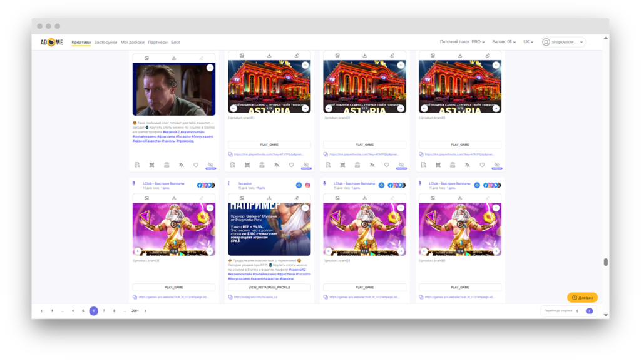Click the translate icon under the first Astoria creative

pyautogui.click(x=276, y=165)
